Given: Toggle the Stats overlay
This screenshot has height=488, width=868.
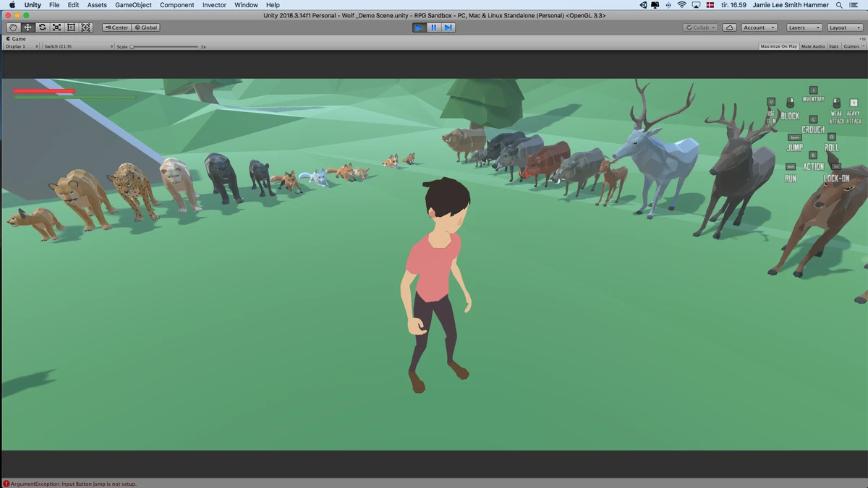Looking at the screenshot, I should pos(833,46).
